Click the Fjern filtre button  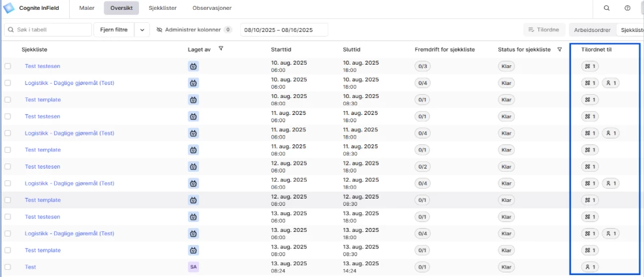tap(114, 30)
